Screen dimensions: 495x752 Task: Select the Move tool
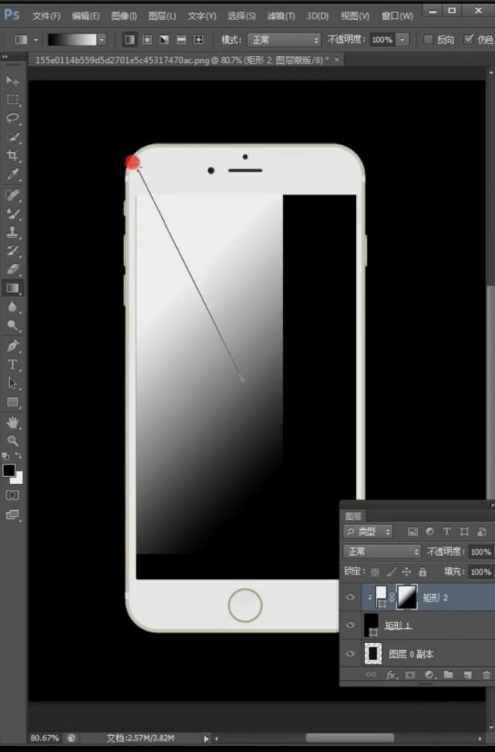[12, 81]
